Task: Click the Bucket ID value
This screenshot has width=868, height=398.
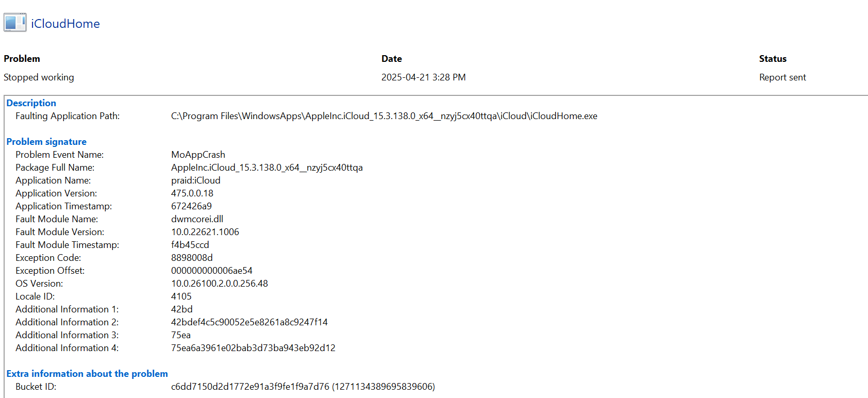Action: 303,387
